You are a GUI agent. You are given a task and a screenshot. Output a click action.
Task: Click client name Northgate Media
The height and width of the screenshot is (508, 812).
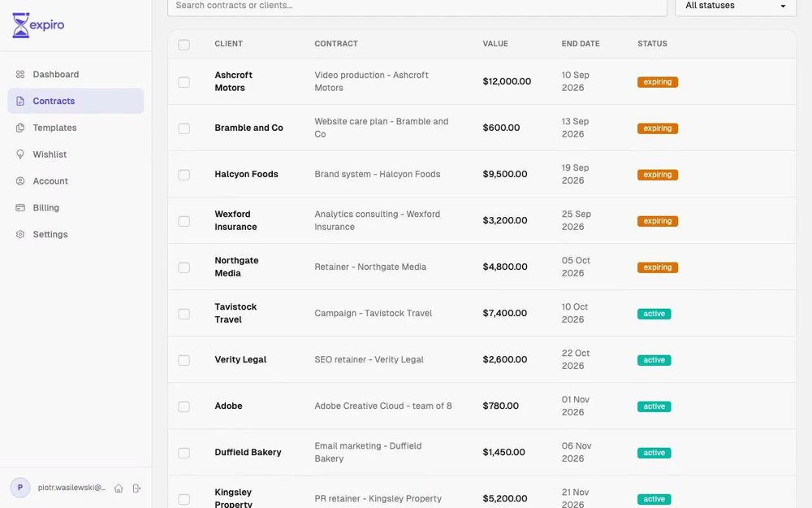pyautogui.click(x=236, y=267)
